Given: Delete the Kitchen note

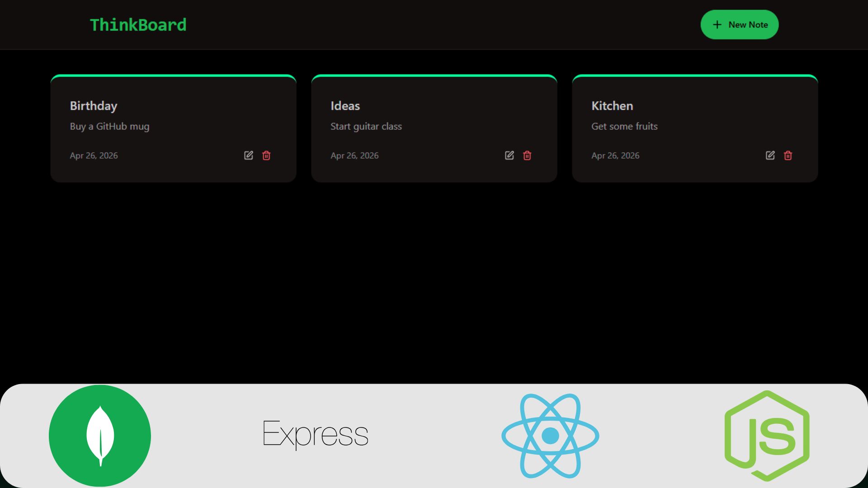Looking at the screenshot, I should coord(788,155).
